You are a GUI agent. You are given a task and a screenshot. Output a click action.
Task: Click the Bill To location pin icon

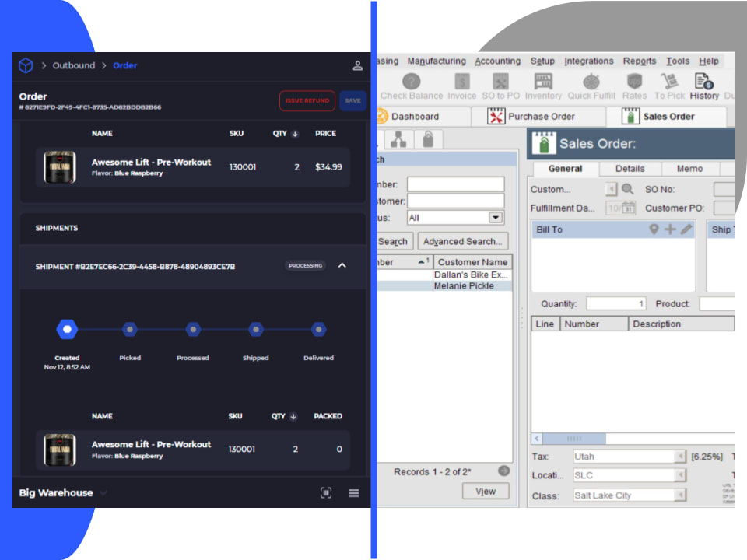click(654, 229)
